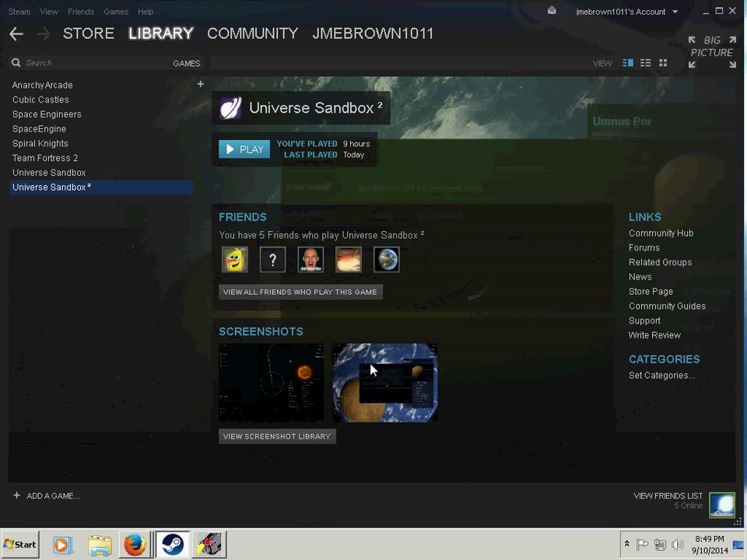747x560 pixels.
Task: Open the View menu
Action: [x=48, y=12]
